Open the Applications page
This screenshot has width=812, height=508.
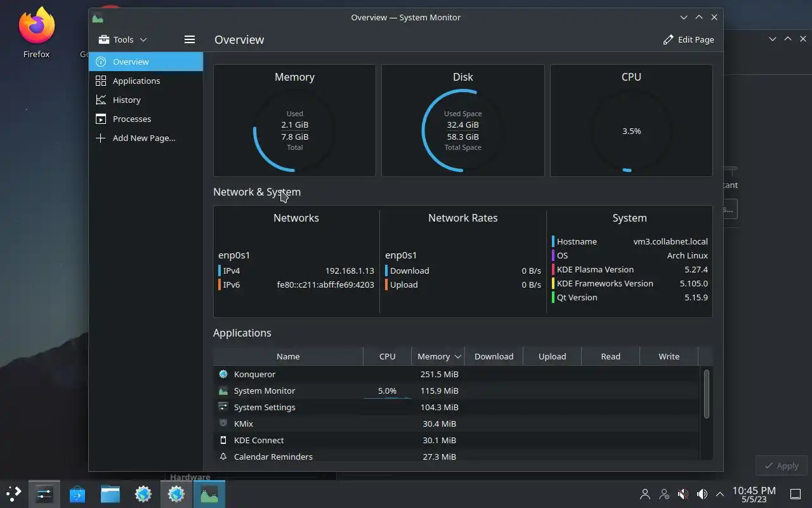click(x=146, y=81)
